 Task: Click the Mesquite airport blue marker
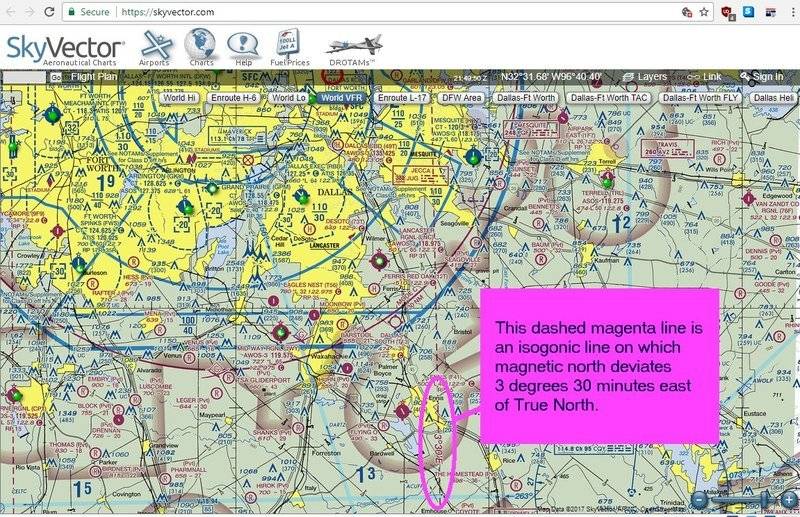tap(474, 157)
